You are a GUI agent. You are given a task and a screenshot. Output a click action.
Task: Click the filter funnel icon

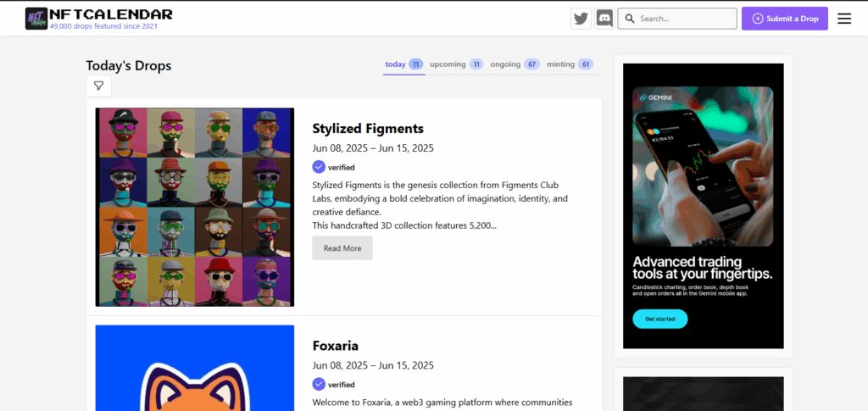tap(98, 86)
